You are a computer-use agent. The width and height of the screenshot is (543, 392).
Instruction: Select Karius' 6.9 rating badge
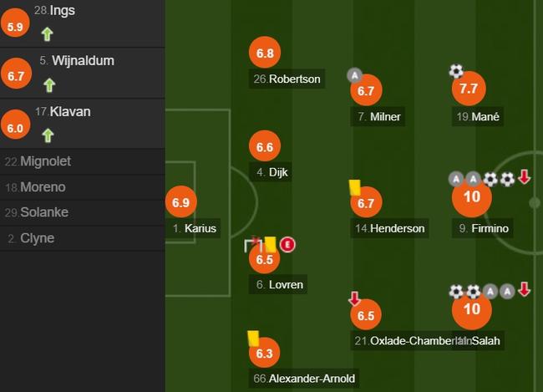coord(181,201)
